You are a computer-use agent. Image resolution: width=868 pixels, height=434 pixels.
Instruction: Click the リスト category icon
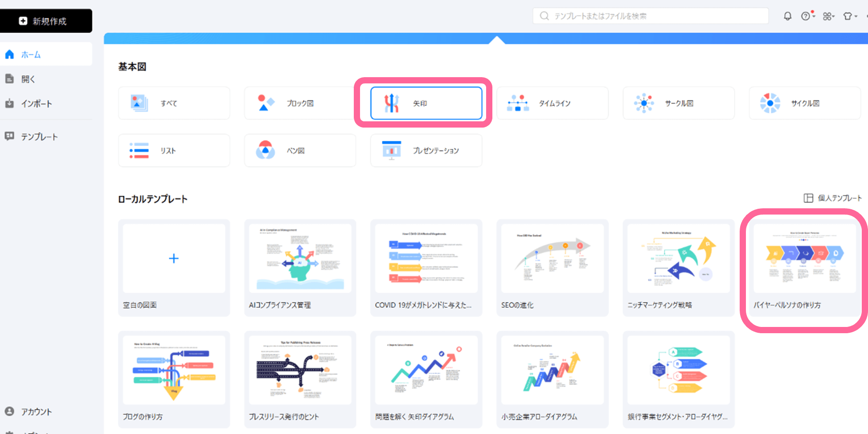click(x=139, y=151)
